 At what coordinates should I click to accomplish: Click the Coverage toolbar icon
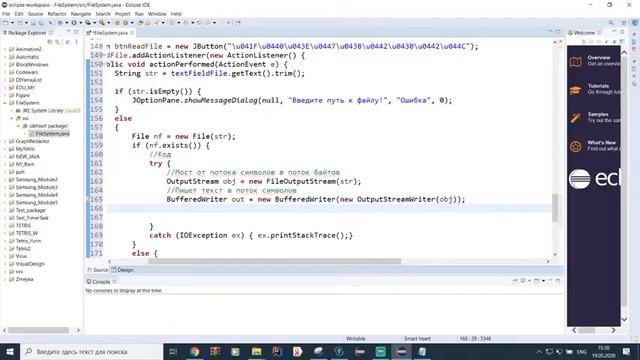pos(88,23)
